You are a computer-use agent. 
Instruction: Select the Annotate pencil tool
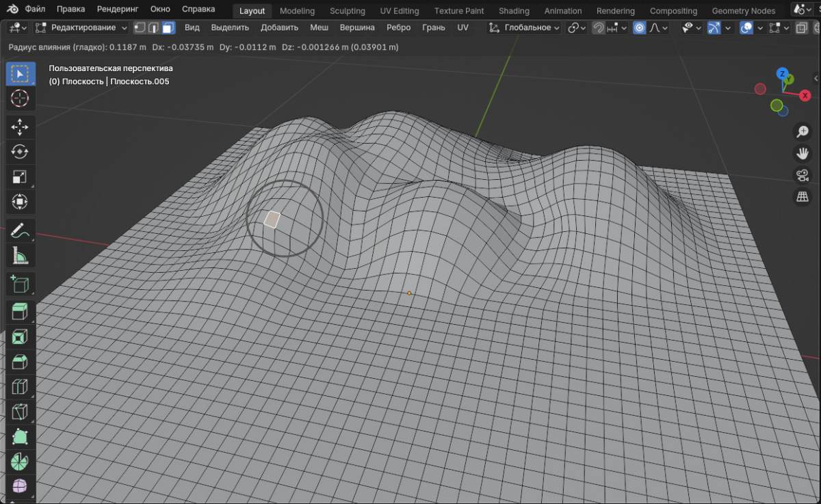[20, 231]
